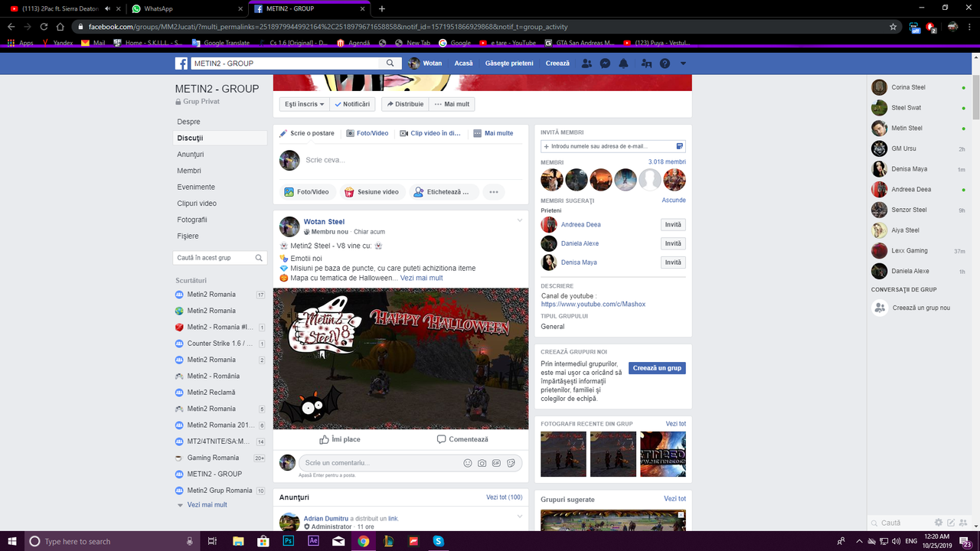Like the Halloween post with Îmi place
This screenshot has height=551, width=980.
340,439
